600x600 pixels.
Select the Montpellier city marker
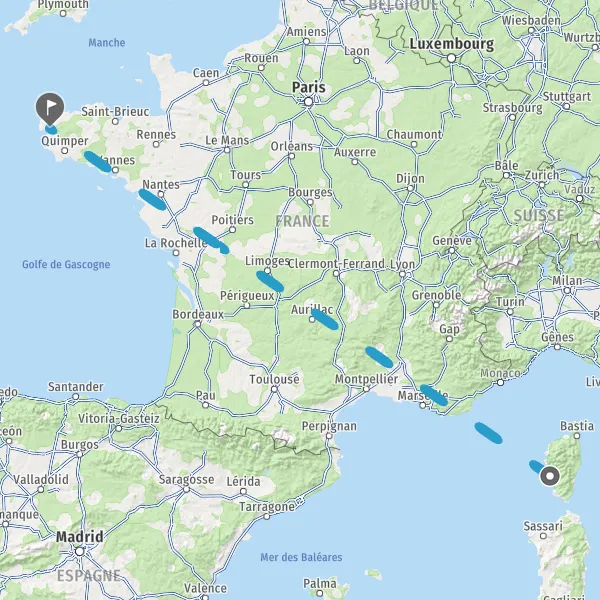click(367, 389)
